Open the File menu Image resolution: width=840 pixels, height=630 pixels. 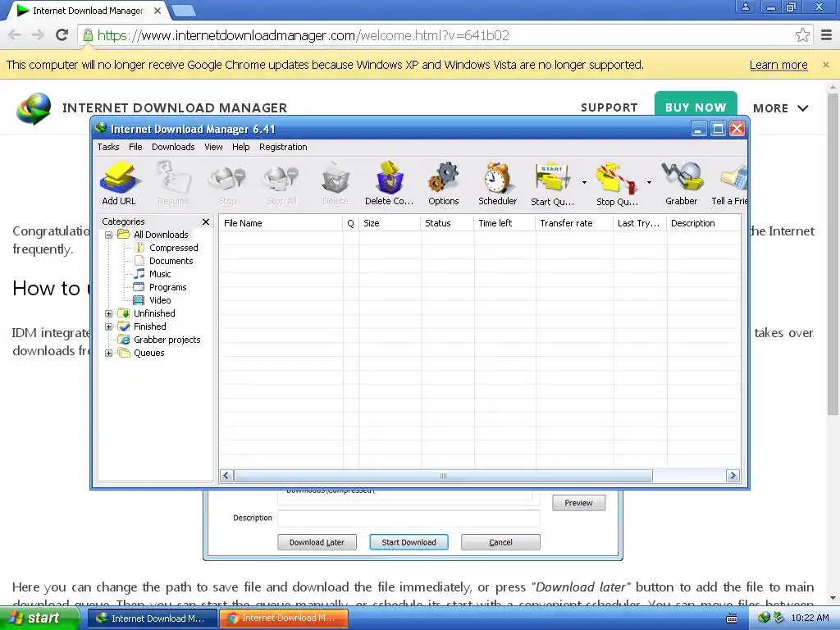pyautogui.click(x=135, y=147)
